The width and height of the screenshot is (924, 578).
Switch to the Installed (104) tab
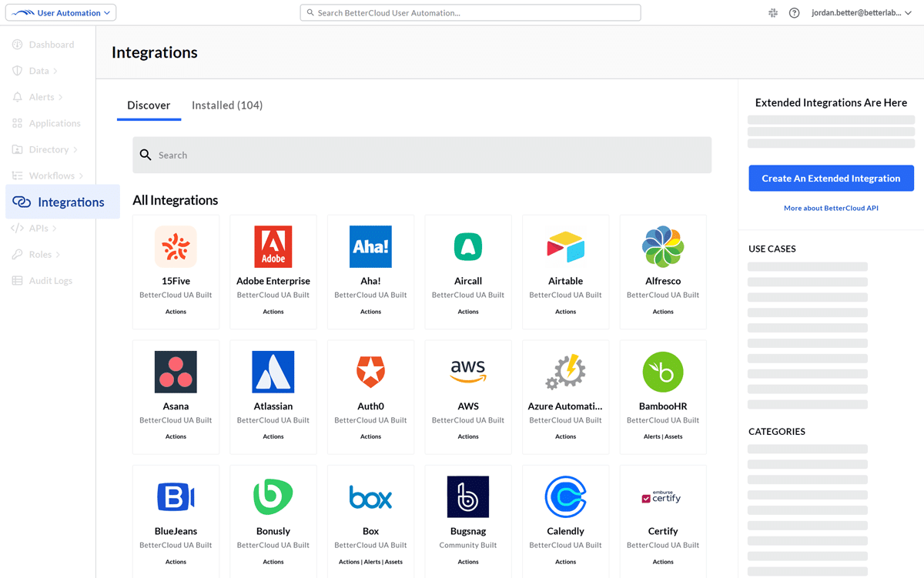[x=227, y=105]
